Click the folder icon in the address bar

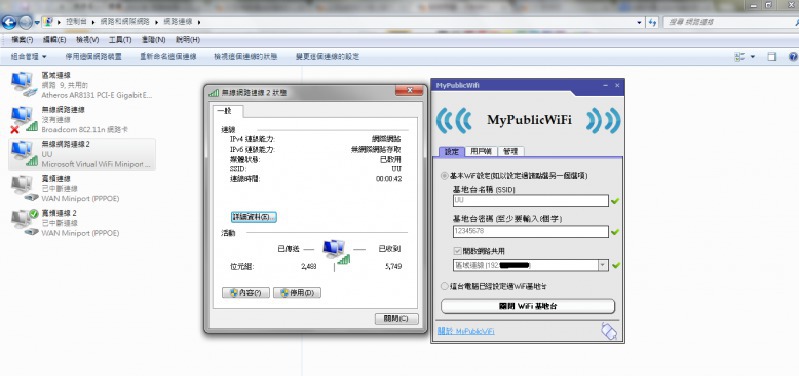click(x=48, y=22)
